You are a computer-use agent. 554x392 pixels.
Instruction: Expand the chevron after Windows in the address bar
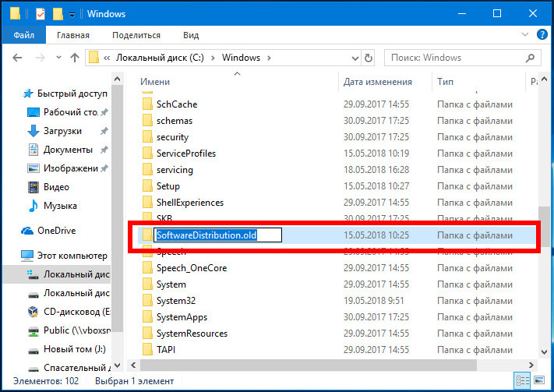coord(269,58)
